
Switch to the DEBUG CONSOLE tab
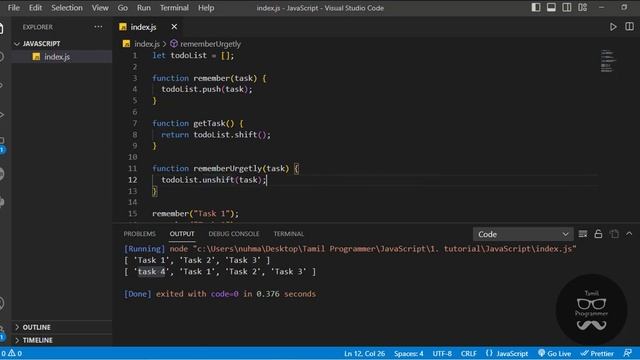pyautogui.click(x=234, y=234)
